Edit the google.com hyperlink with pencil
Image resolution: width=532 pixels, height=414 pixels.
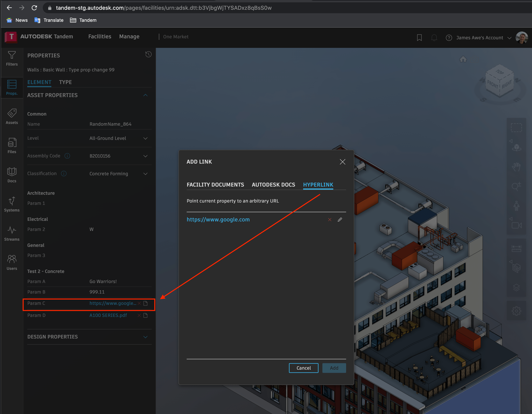pos(340,220)
